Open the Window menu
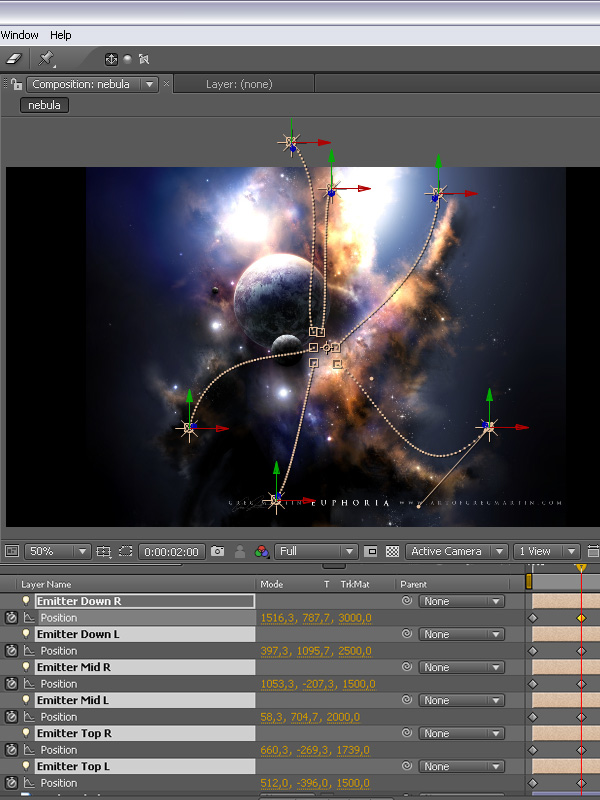The width and height of the screenshot is (600, 800). click(x=19, y=35)
